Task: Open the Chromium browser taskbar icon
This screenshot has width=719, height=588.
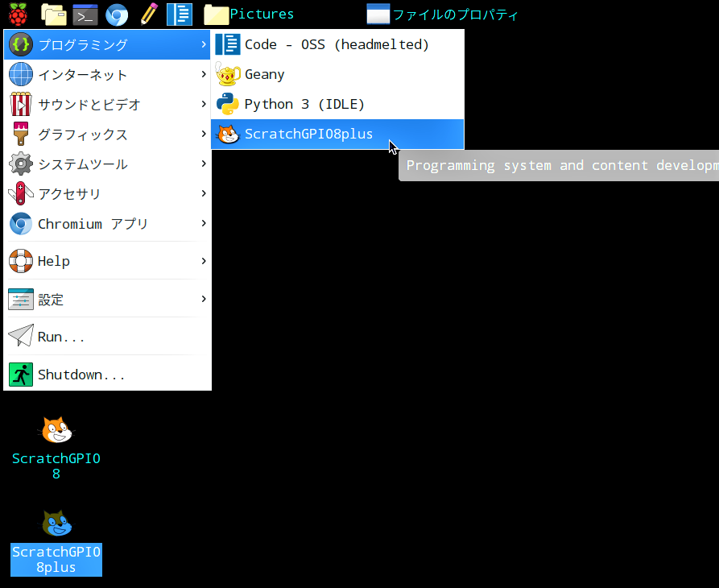Action: tap(117, 14)
